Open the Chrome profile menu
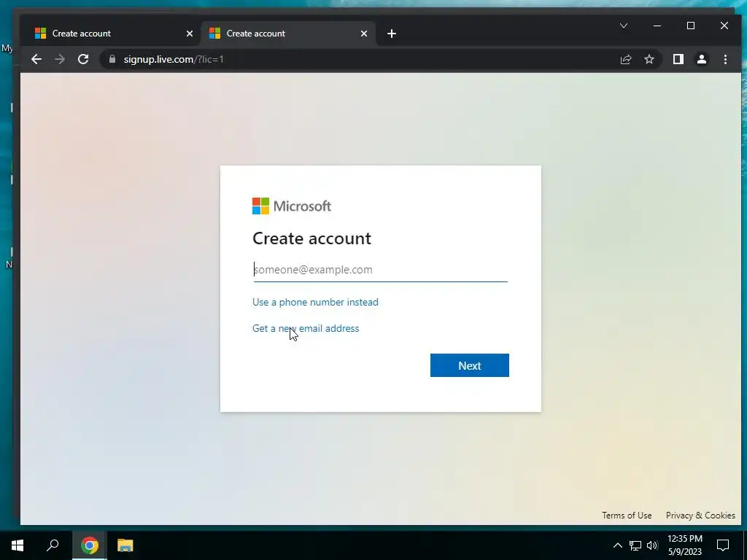The width and height of the screenshot is (747, 560). [x=701, y=59]
